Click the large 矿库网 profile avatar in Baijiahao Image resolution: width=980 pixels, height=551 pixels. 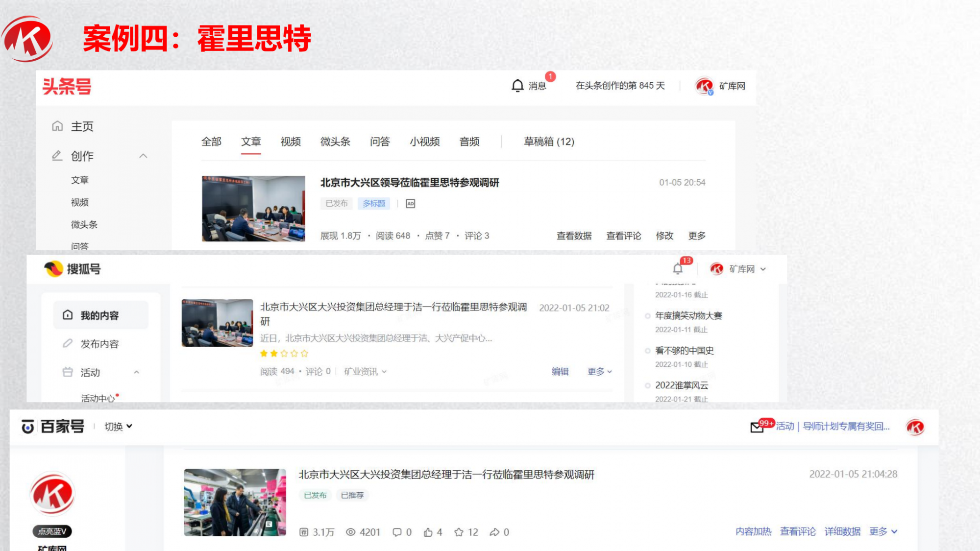point(52,494)
